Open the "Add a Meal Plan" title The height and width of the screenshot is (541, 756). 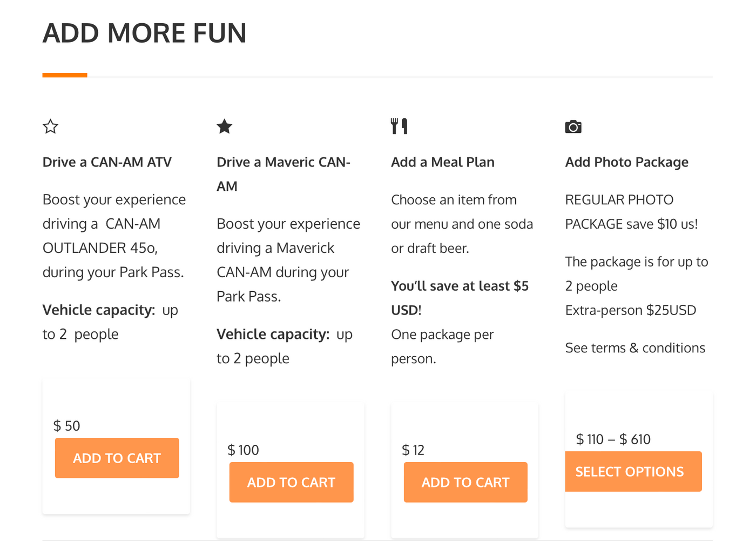443,162
